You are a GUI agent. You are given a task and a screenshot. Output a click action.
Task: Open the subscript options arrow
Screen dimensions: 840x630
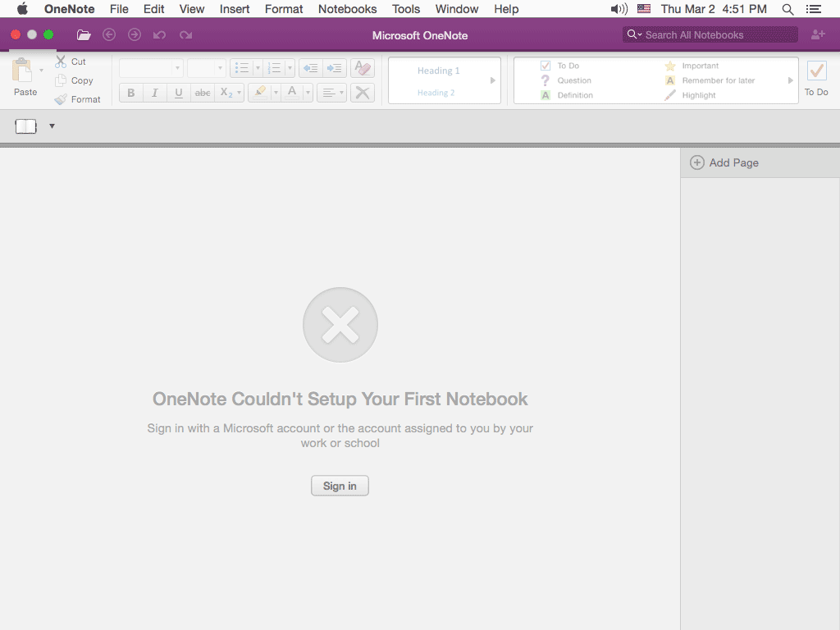(240, 93)
